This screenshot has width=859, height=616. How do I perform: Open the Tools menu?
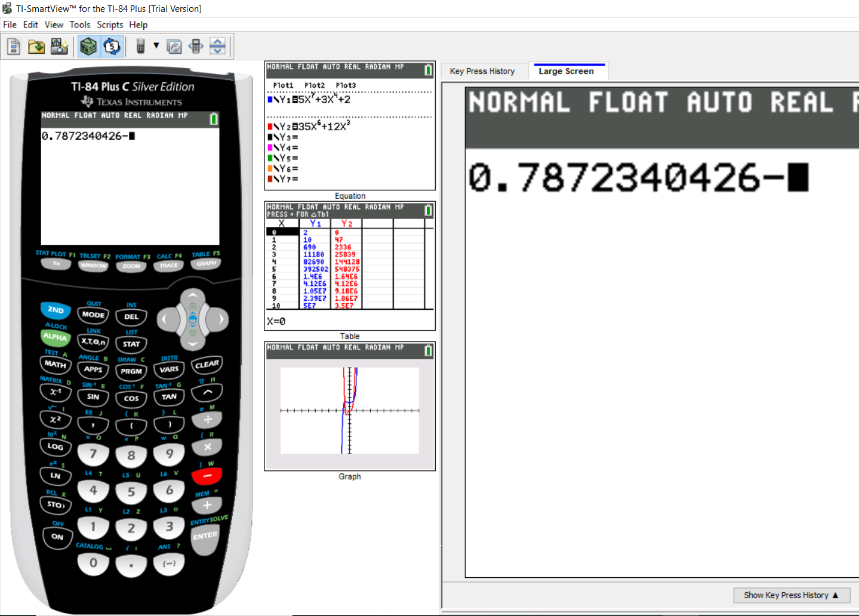pyautogui.click(x=79, y=24)
